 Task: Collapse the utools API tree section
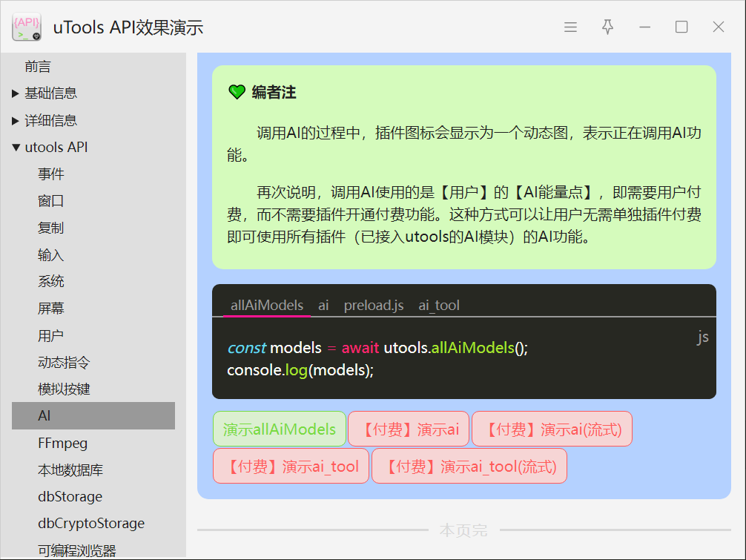tap(16, 148)
